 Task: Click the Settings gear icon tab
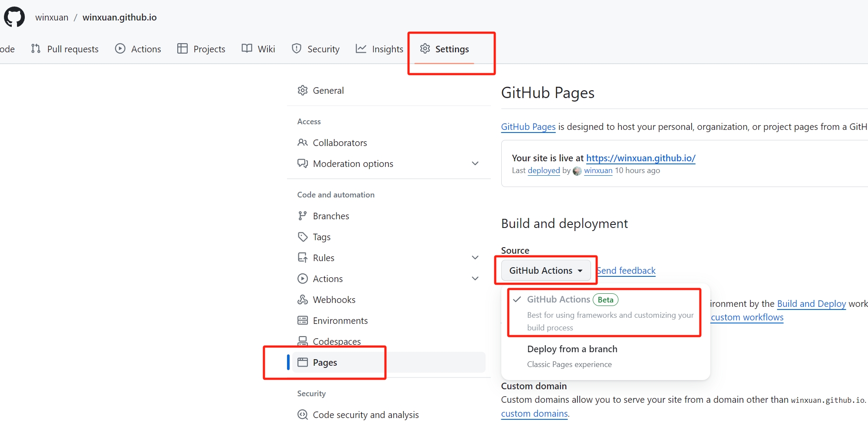click(425, 48)
